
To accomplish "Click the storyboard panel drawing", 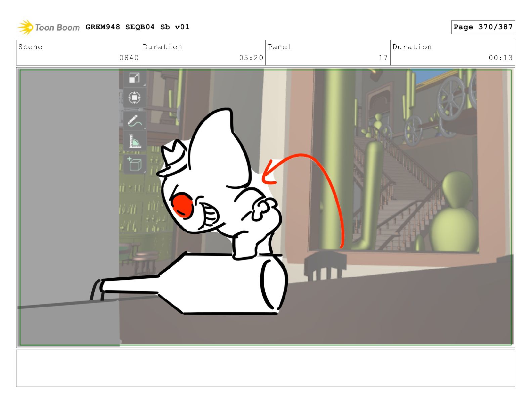I will [265, 208].
